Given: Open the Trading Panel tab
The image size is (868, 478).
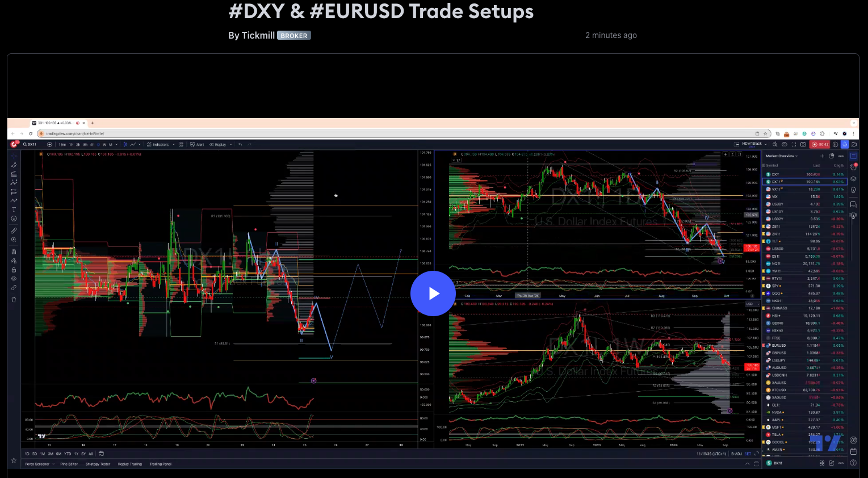Looking at the screenshot, I should pos(161,464).
